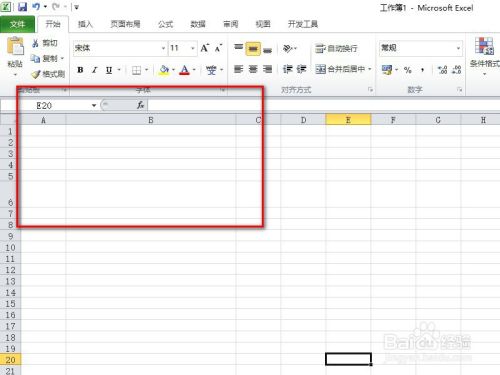
Task: Toggle bold formatting
Action: coord(80,70)
